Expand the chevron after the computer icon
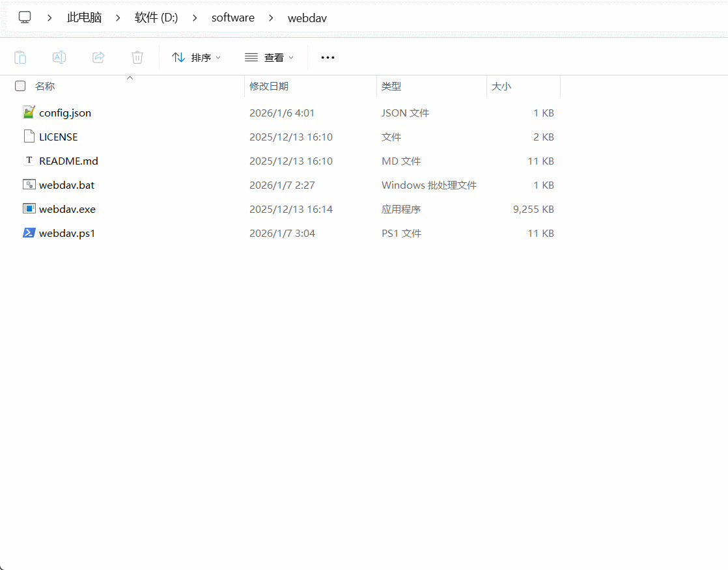 [49, 18]
